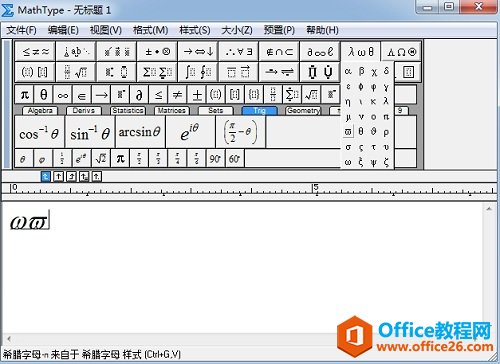Click the plus-minus symbol in the small bar

197,95
